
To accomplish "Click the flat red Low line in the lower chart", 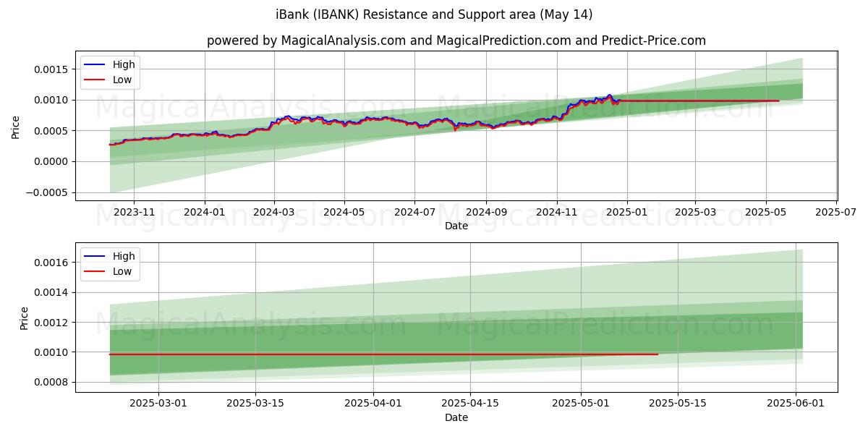I will coord(383,354).
